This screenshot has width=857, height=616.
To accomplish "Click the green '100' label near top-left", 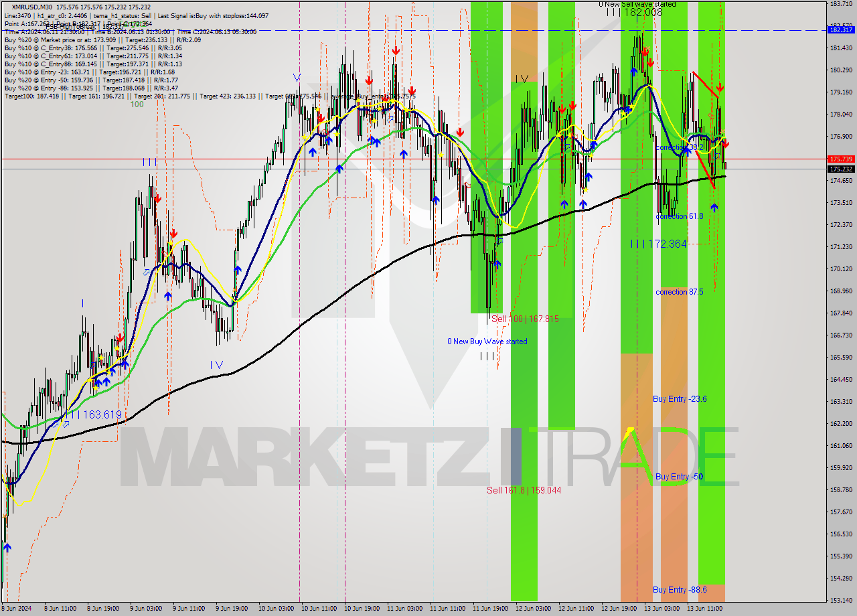I will click(x=137, y=104).
